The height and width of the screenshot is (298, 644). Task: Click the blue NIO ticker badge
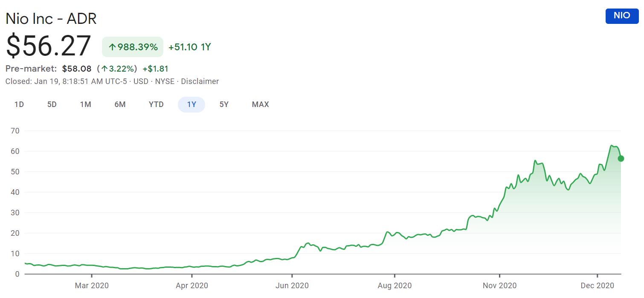pyautogui.click(x=621, y=16)
